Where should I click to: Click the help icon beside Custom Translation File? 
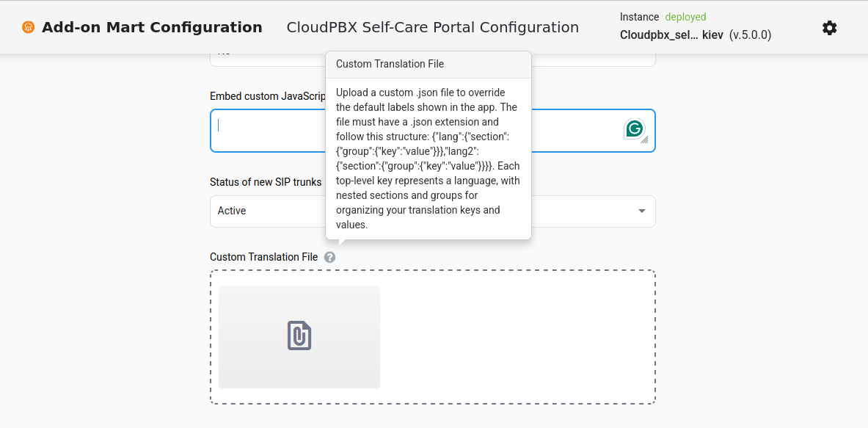(x=330, y=257)
